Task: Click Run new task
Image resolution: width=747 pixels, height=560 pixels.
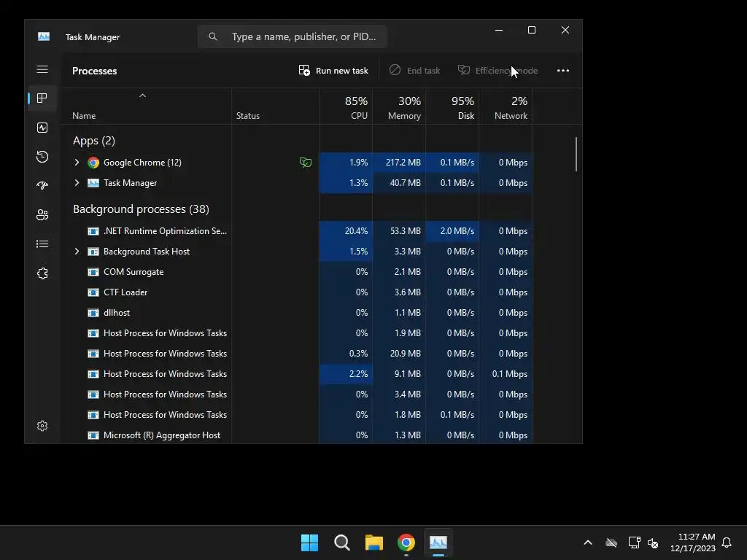Action: [x=333, y=71]
